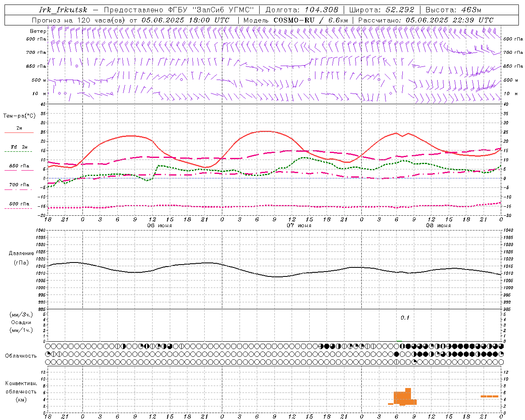This screenshot has height=420, width=525.
Task: Click '850 гПа' in the temperature legend
Action: (19, 166)
